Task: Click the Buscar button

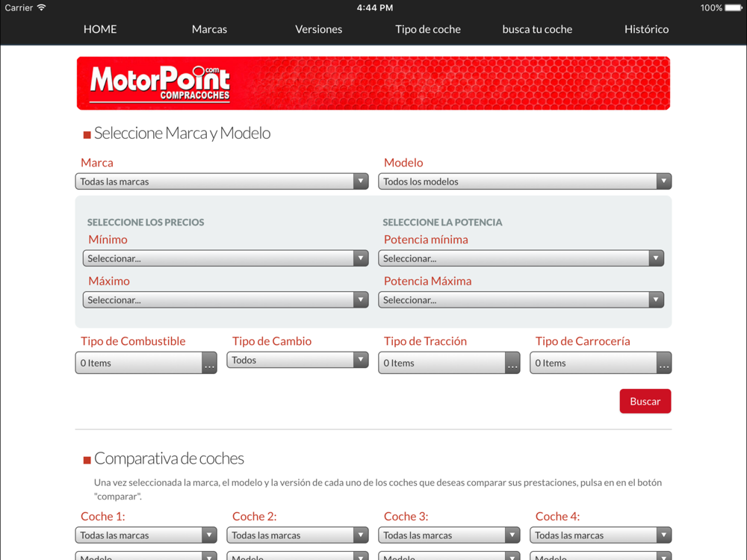Action: coord(645,401)
